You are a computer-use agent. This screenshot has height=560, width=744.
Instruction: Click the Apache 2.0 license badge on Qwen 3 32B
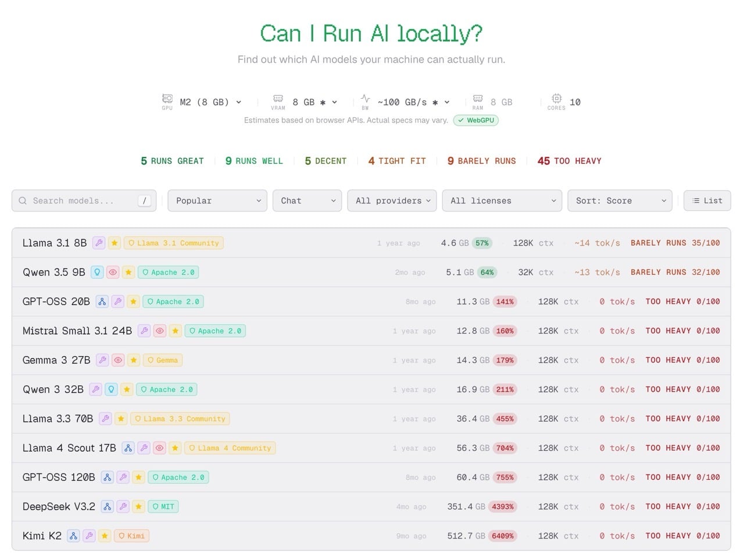[167, 389]
